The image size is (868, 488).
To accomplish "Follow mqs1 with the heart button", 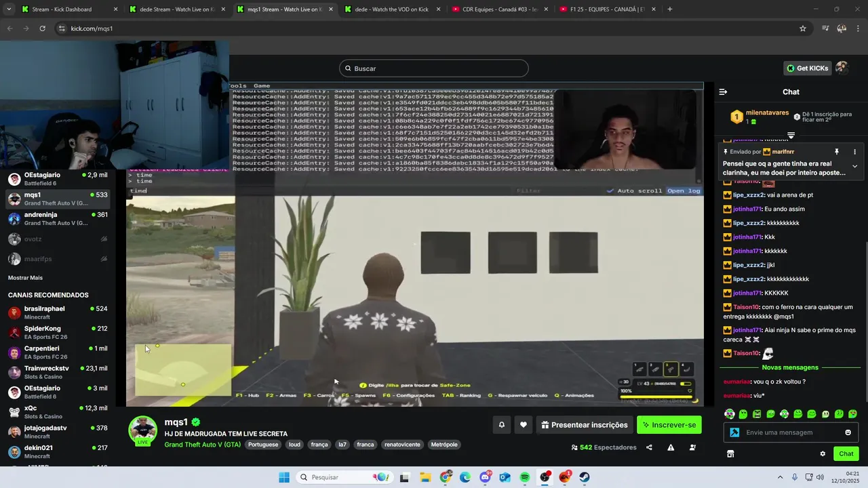I will (x=523, y=425).
